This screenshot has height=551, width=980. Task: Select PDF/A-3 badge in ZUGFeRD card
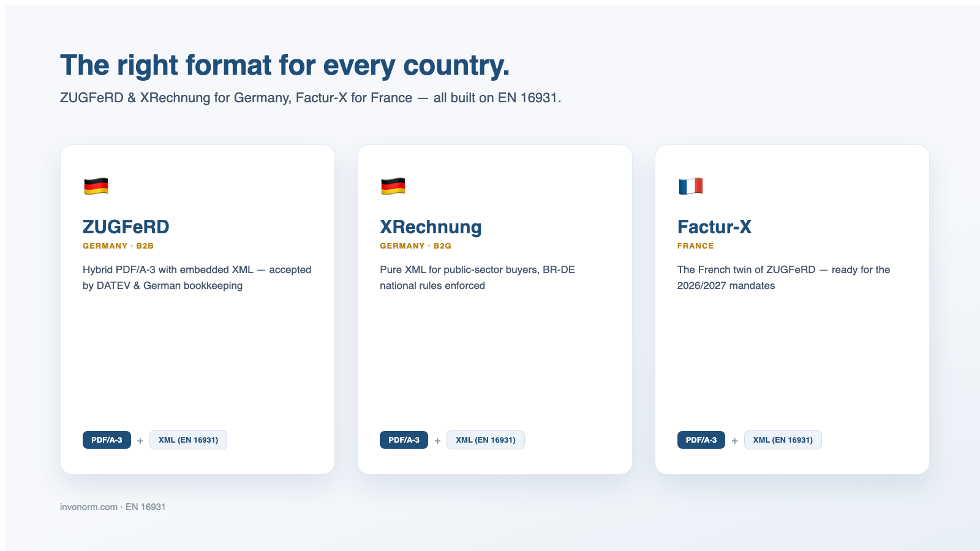click(107, 440)
